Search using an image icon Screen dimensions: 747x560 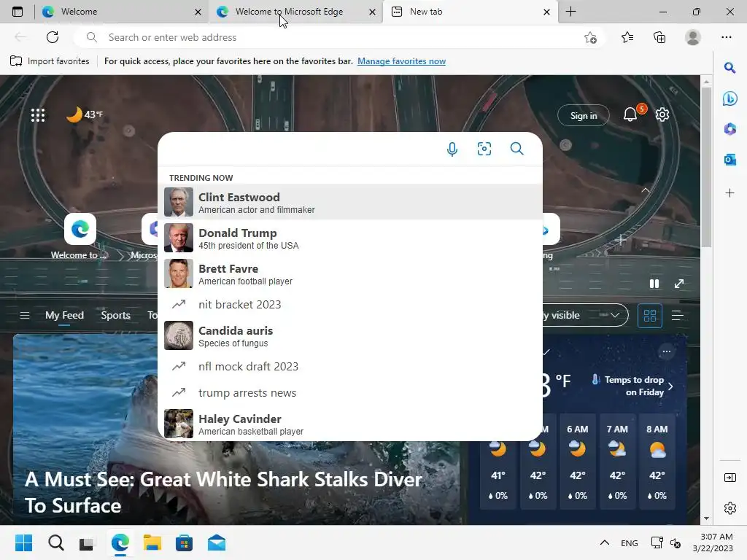pos(484,149)
